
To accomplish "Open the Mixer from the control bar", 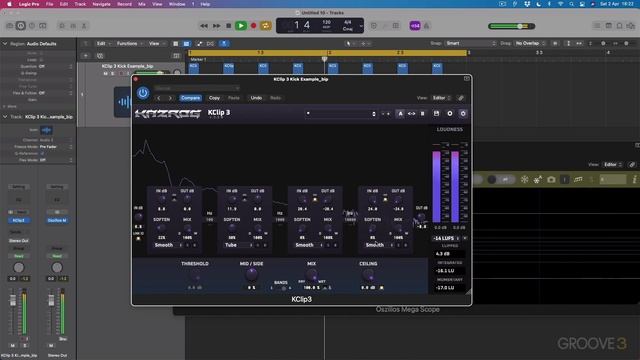I will coord(73,26).
